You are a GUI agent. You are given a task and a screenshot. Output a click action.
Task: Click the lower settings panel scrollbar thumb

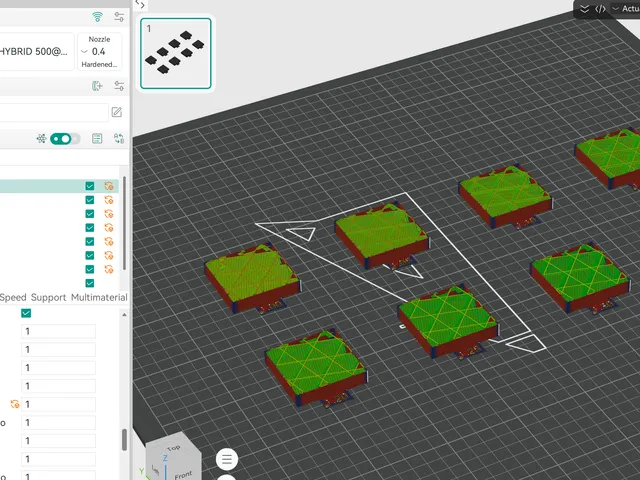(x=124, y=440)
